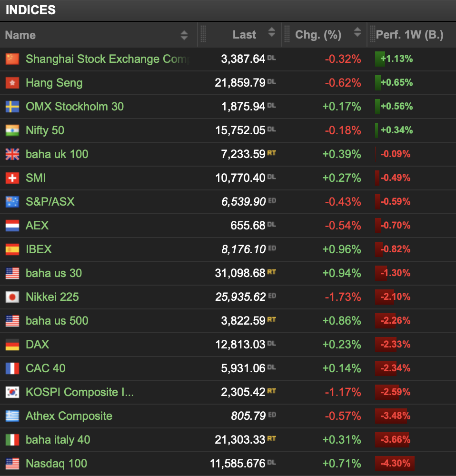456x476 pixels.
Task: Click the China flag icon
Action: click(x=12, y=59)
